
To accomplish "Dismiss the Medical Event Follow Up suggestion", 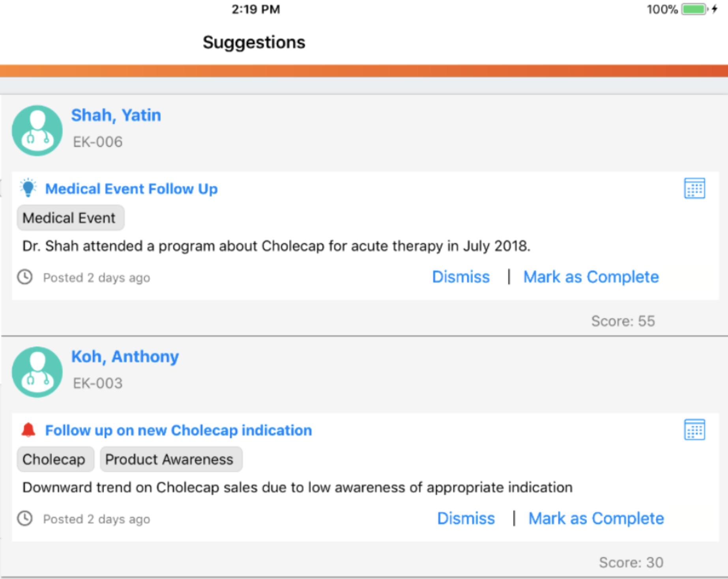I will tap(460, 277).
